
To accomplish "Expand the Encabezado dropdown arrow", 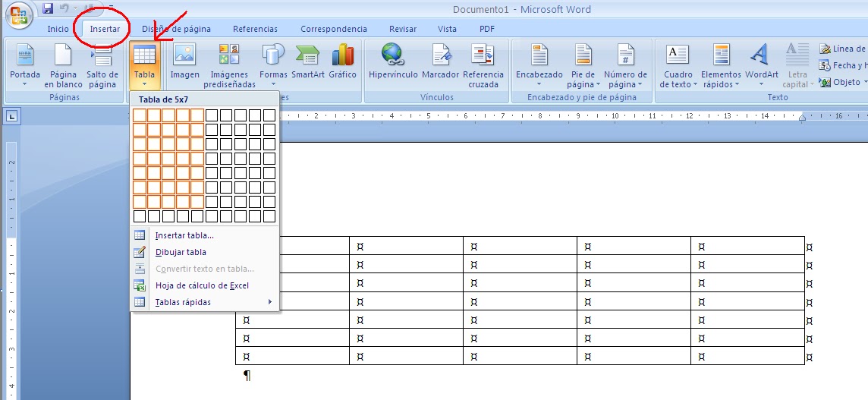I will (539, 84).
